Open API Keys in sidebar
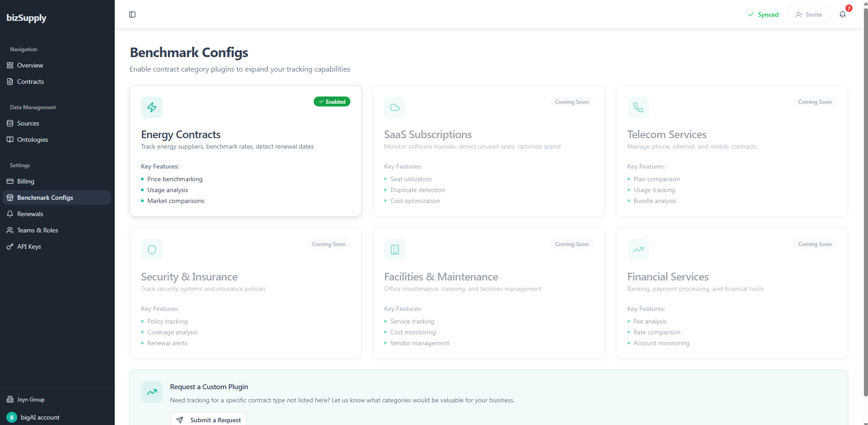This screenshot has height=425, width=868. click(29, 246)
